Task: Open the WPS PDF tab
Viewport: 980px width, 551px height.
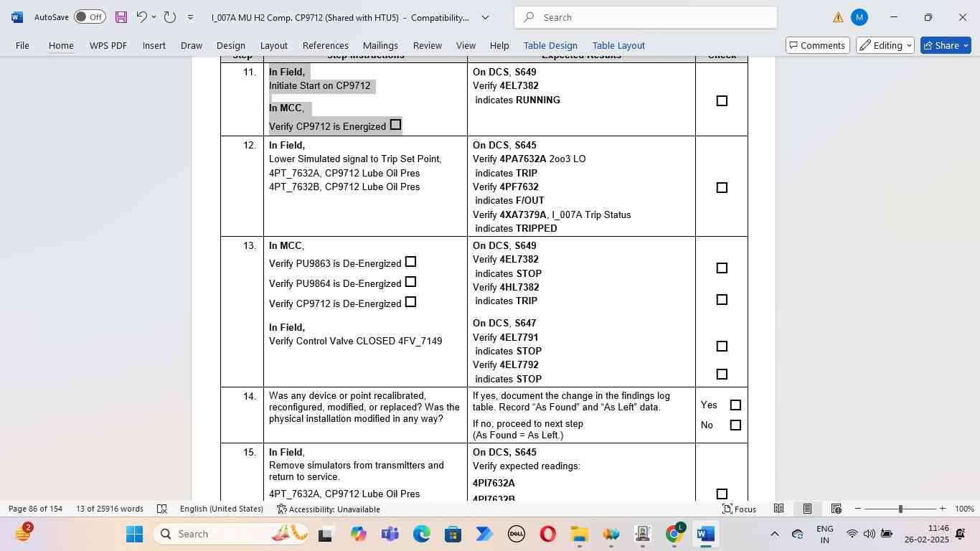Action: [108, 45]
